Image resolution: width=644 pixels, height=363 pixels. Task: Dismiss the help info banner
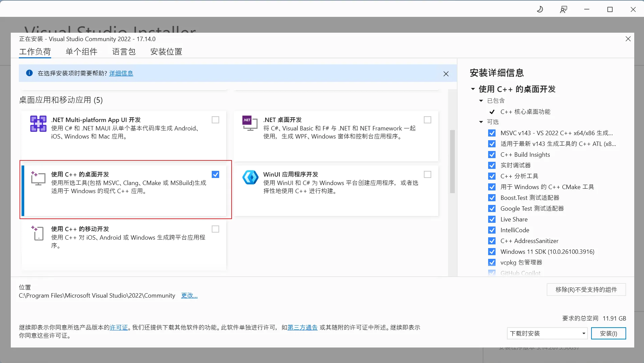[446, 74]
